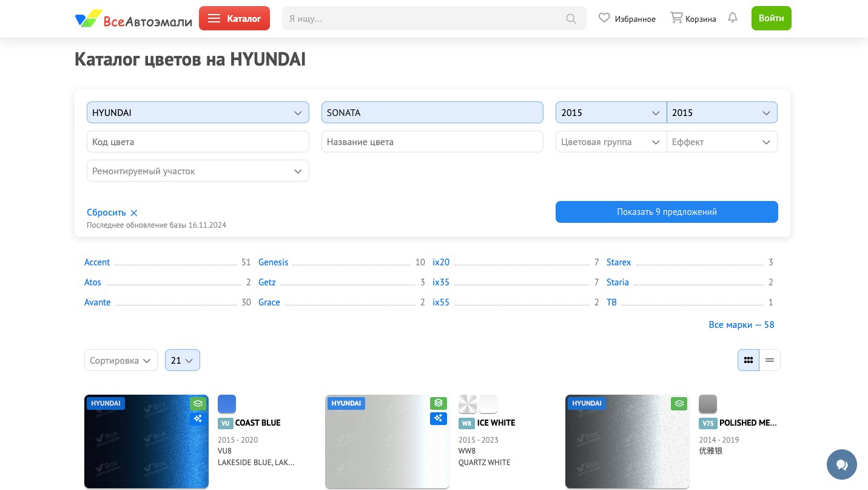The width and height of the screenshot is (868, 490).
Task: Select the TB model link
Action: coord(611,302)
